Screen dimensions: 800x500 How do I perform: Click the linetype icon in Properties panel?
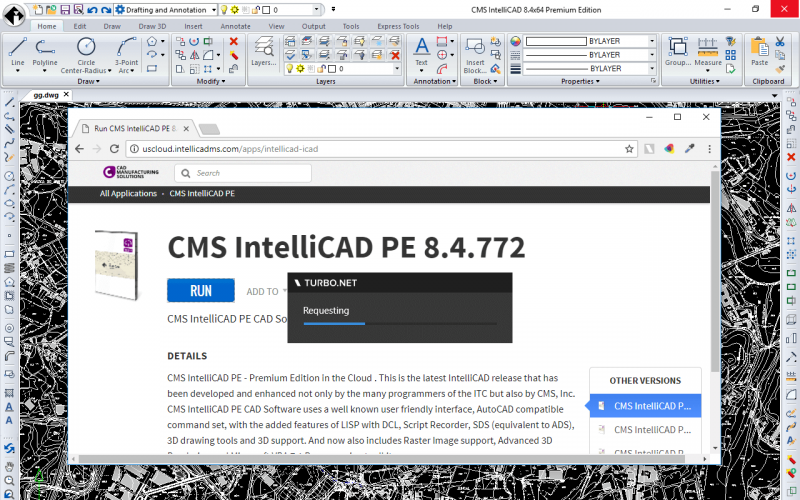pyautogui.click(x=515, y=55)
